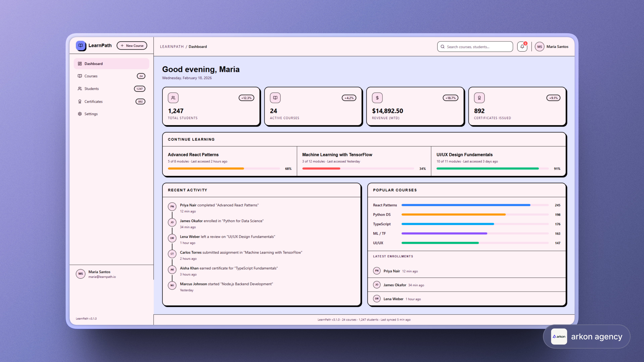644x362 pixels.
Task: Click Carlos Torres in Recent Activity
Action: tap(191, 252)
